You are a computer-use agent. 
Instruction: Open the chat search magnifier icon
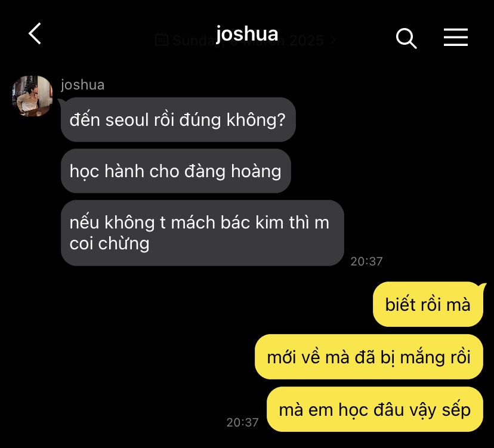[406, 38]
